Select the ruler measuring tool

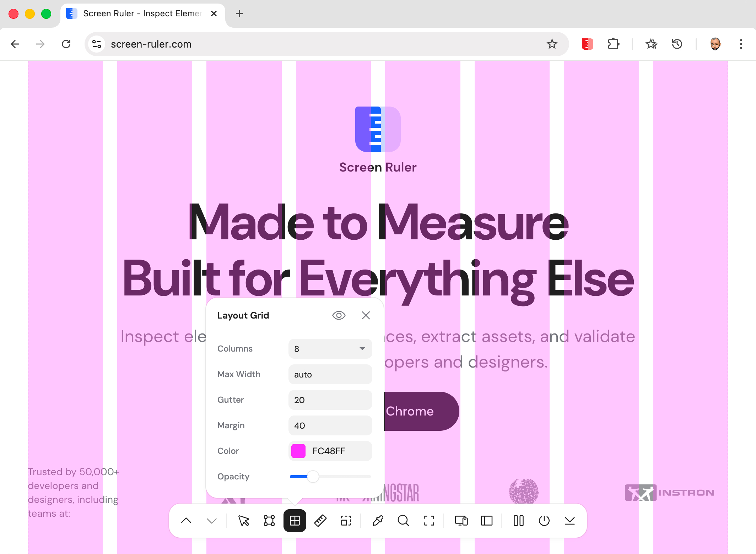click(x=320, y=521)
